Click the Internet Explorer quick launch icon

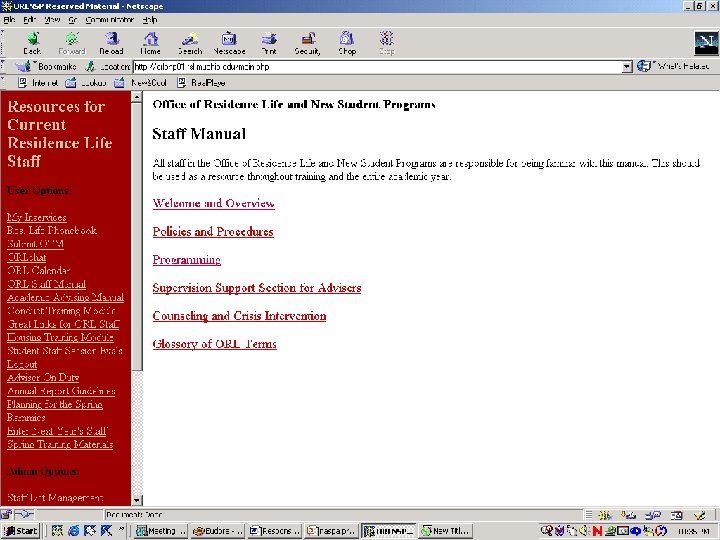[x=73, y=531]
